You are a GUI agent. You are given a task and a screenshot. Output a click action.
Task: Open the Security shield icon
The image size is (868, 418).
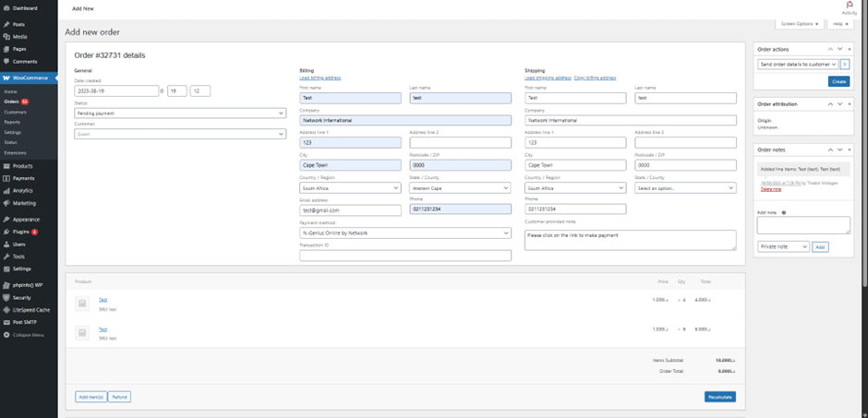click(6, 297)
